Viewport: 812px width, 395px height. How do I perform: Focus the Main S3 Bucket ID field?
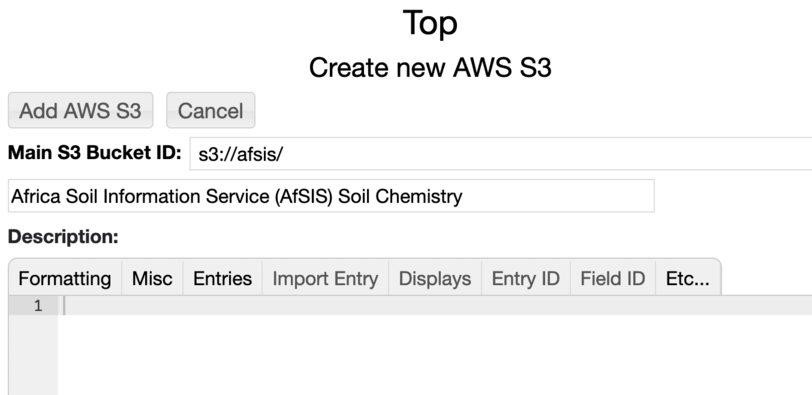tap(500, 154)
